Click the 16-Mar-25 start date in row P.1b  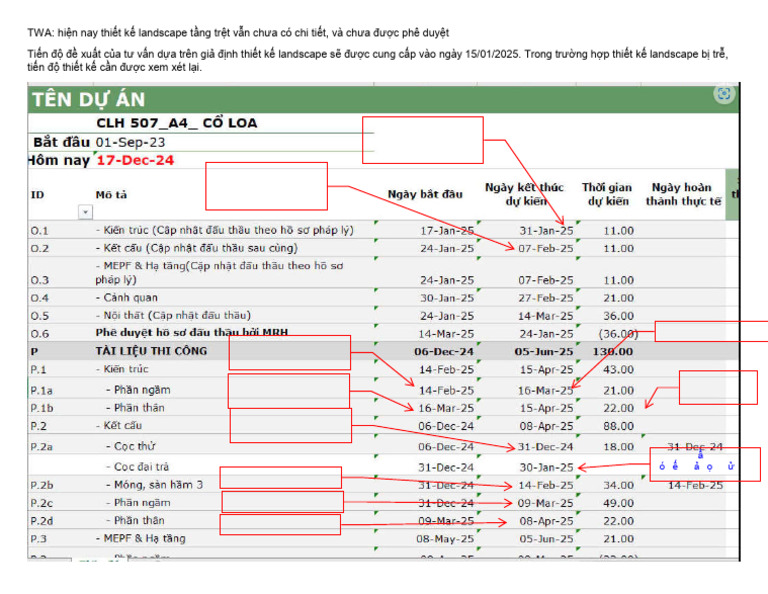[446, 408]
